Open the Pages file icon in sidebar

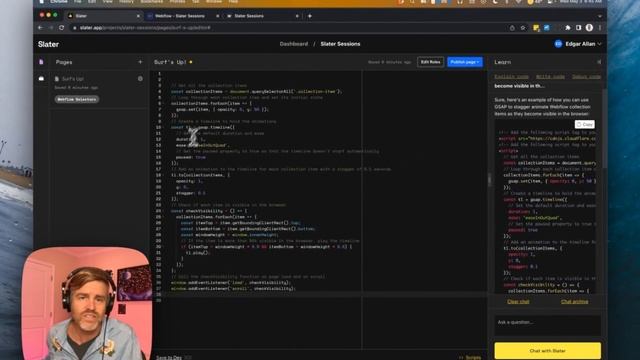point(41,62)
